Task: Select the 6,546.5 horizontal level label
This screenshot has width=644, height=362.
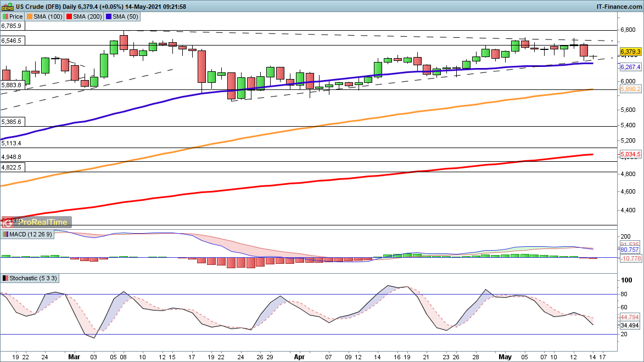Action: tap(12, 41)
